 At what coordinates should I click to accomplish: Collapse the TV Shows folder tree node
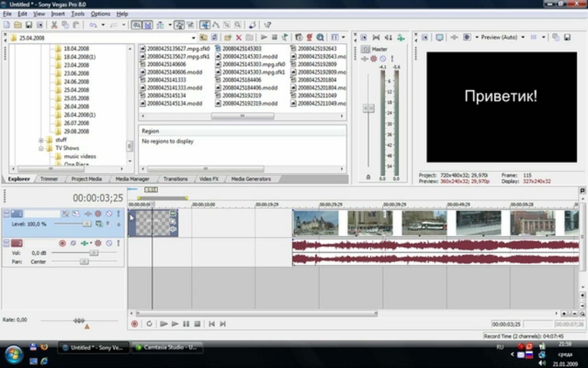click(41, 148)
